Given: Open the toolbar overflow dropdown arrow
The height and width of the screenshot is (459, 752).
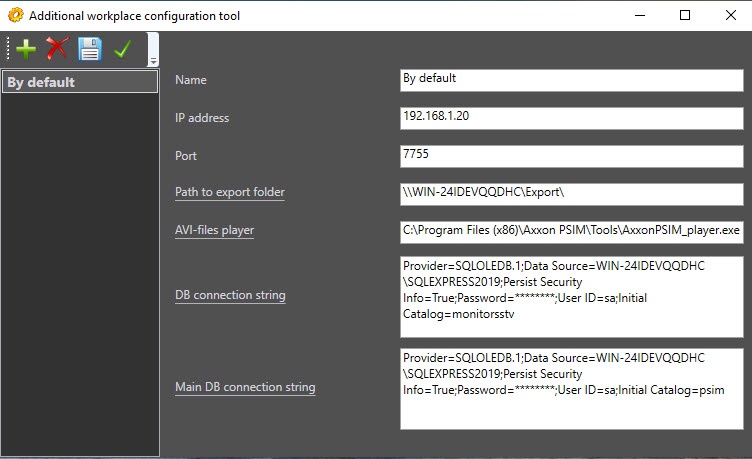Looking at the screenshot, I should point(153,60).
